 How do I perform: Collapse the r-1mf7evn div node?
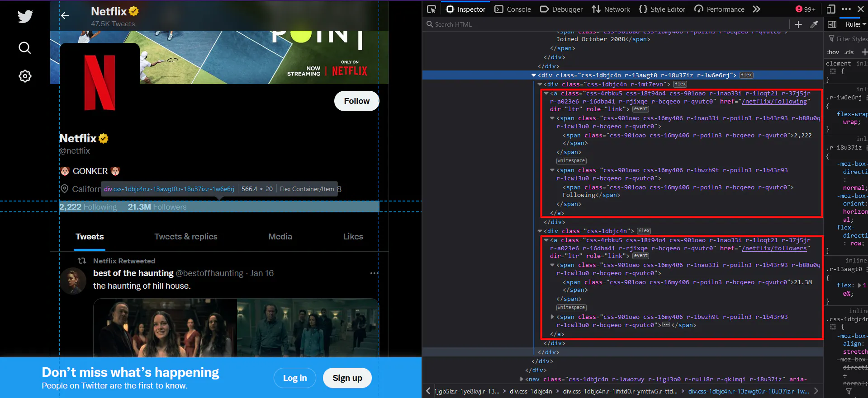point(540,84)
